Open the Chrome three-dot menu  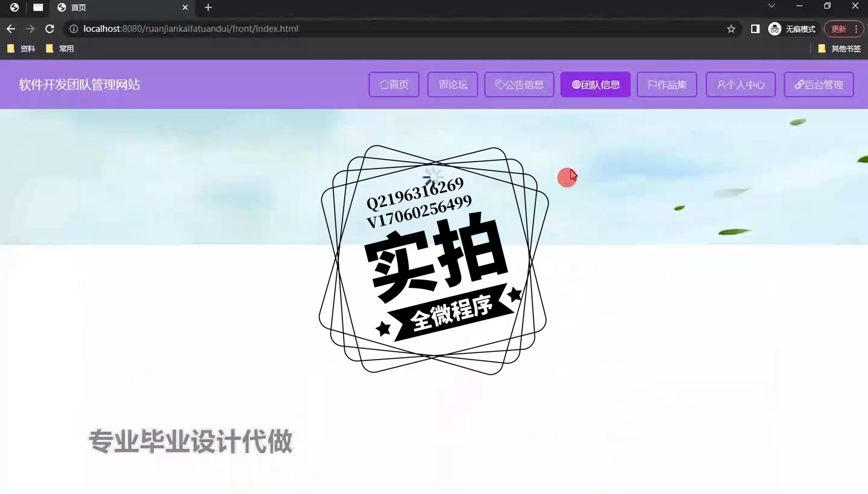tap(857, 29)
